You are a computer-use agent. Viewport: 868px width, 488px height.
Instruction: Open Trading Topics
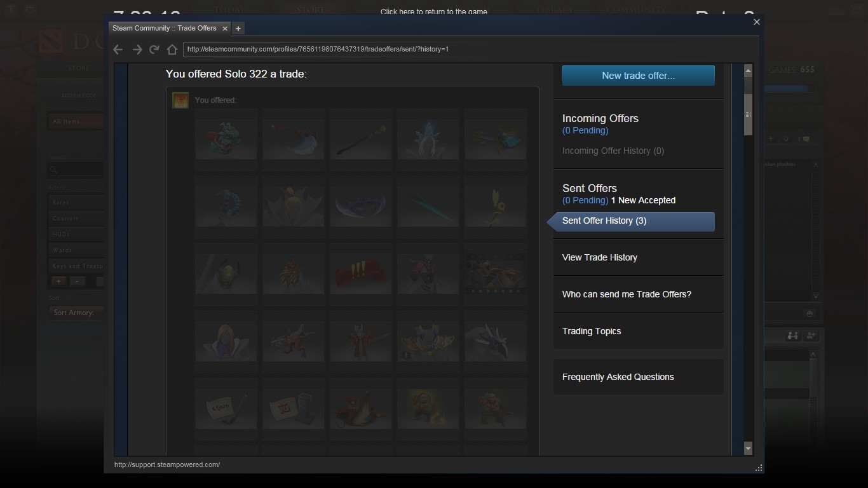point(592,331)
